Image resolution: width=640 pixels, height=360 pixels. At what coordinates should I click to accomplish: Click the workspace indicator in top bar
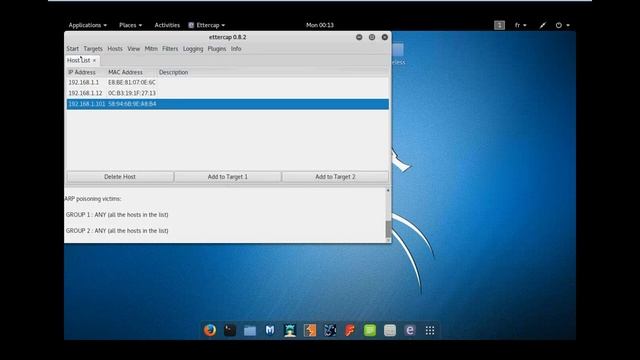(x=499, y=25)
